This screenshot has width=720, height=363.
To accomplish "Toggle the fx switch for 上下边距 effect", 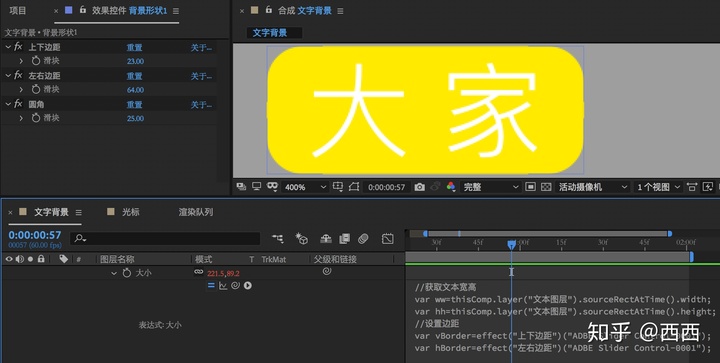I will point(18,47).
